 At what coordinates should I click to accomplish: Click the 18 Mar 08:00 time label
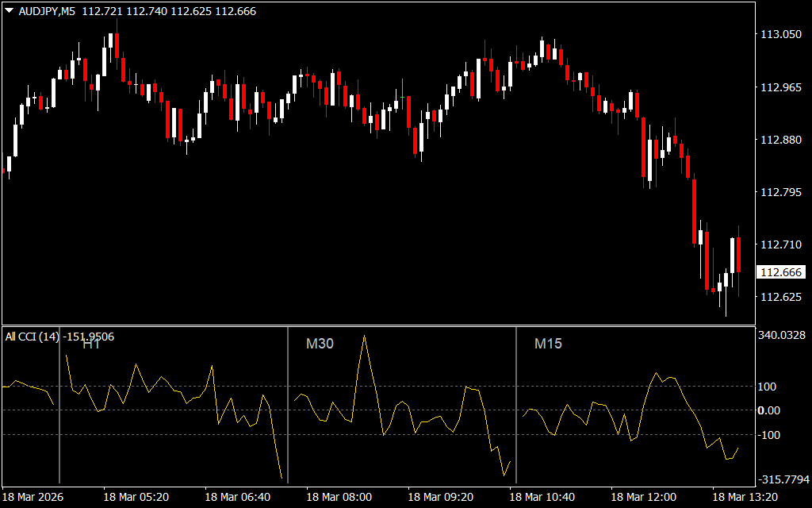click(337, 497)
